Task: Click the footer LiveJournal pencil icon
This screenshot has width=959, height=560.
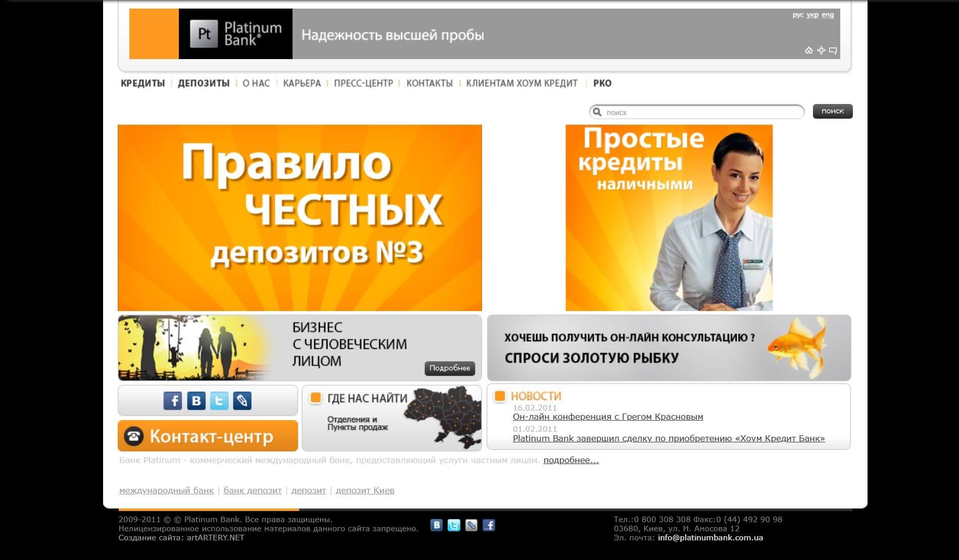Action: pos(471,525)
